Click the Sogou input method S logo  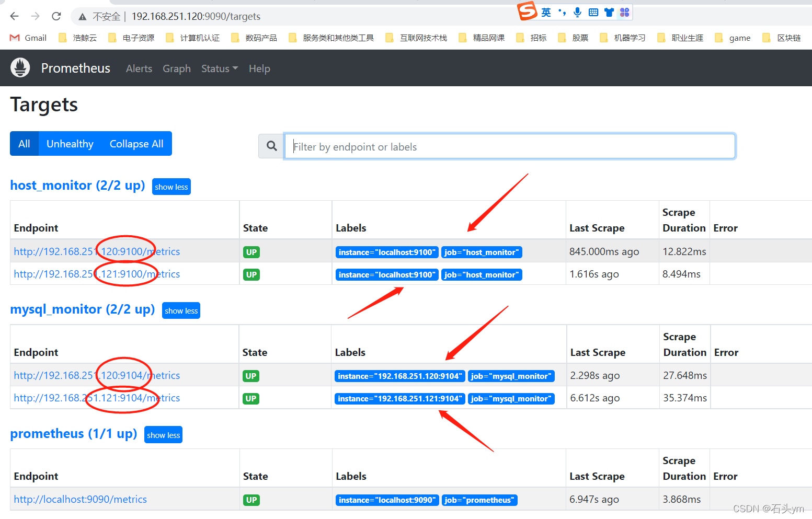click(527, 10)
